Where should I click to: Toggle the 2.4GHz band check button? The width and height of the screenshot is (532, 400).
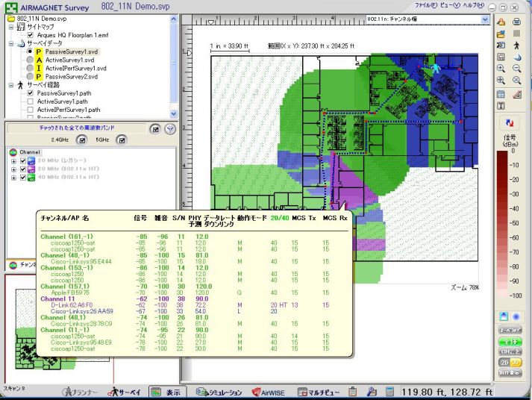click(x=82, y=140)
